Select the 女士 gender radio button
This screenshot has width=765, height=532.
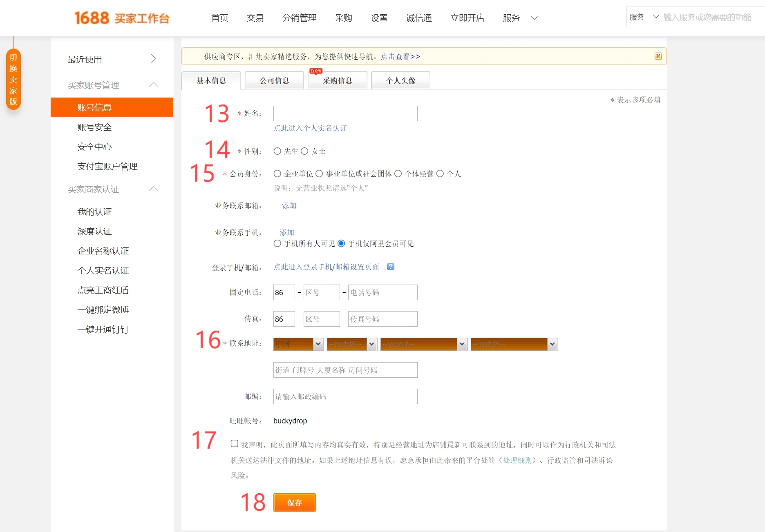(x=304, y=151)
